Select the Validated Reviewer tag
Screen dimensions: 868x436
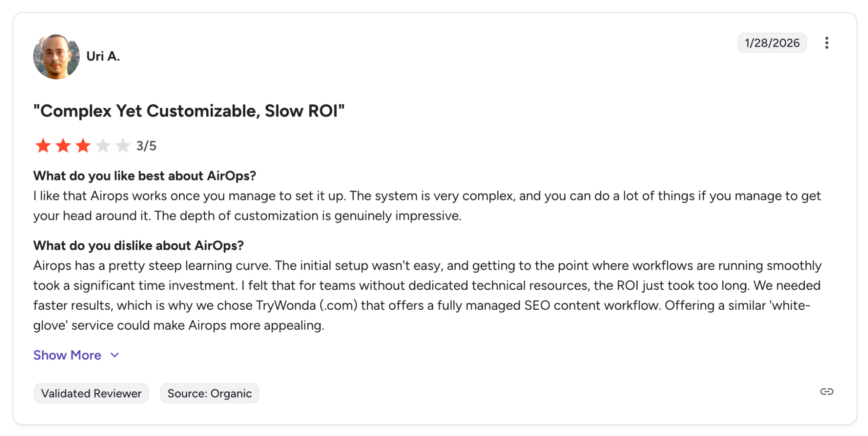(x=91, y=393)
